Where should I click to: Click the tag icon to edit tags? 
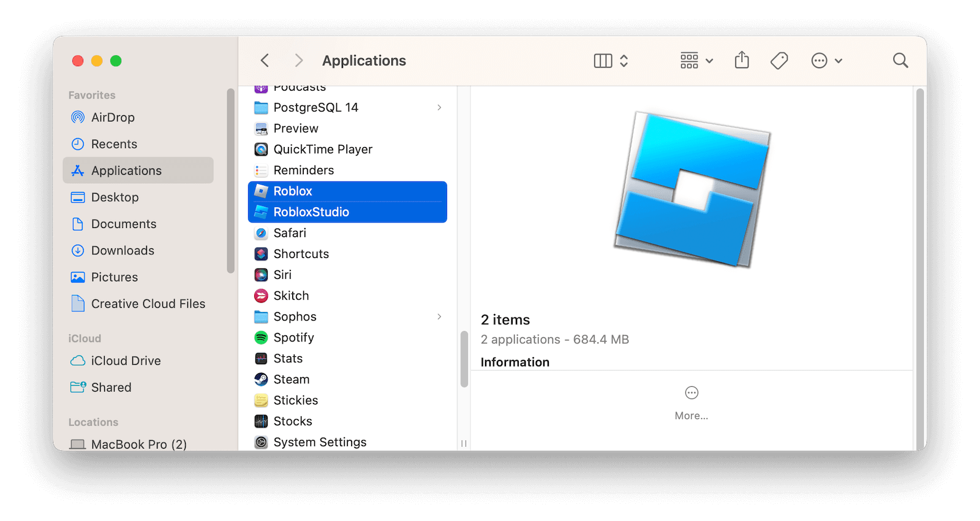coord(779,61)
